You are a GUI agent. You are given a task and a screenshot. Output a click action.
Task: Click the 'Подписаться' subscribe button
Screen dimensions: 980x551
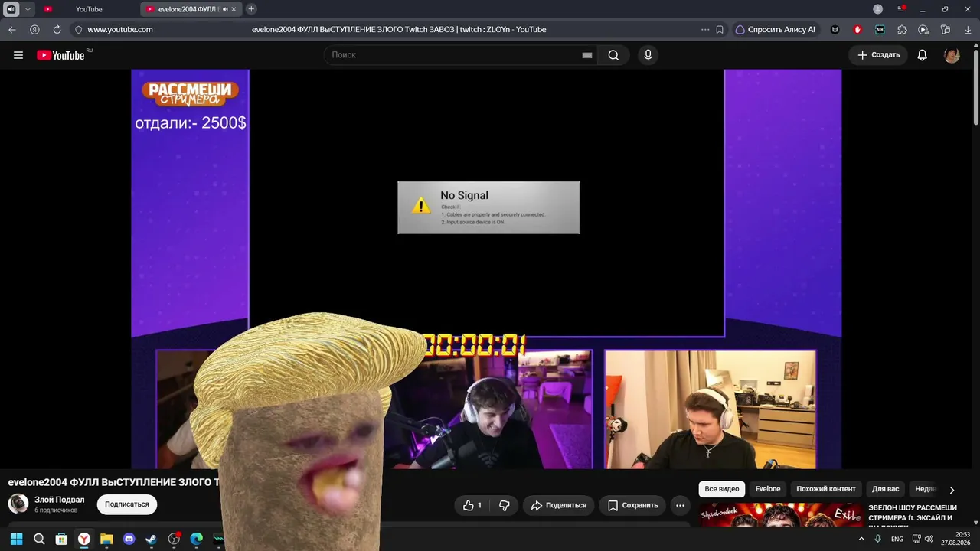tap(127, 504)
